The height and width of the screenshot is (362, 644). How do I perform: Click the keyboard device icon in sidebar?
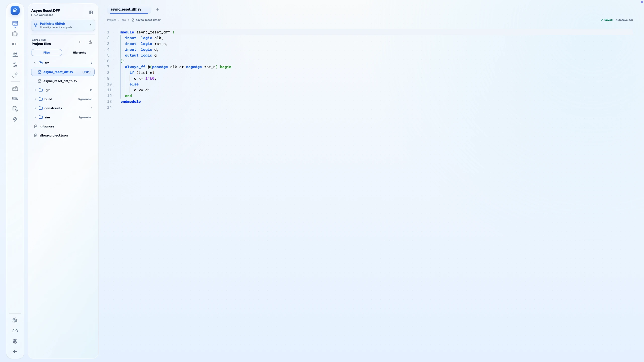click(15, 88)
